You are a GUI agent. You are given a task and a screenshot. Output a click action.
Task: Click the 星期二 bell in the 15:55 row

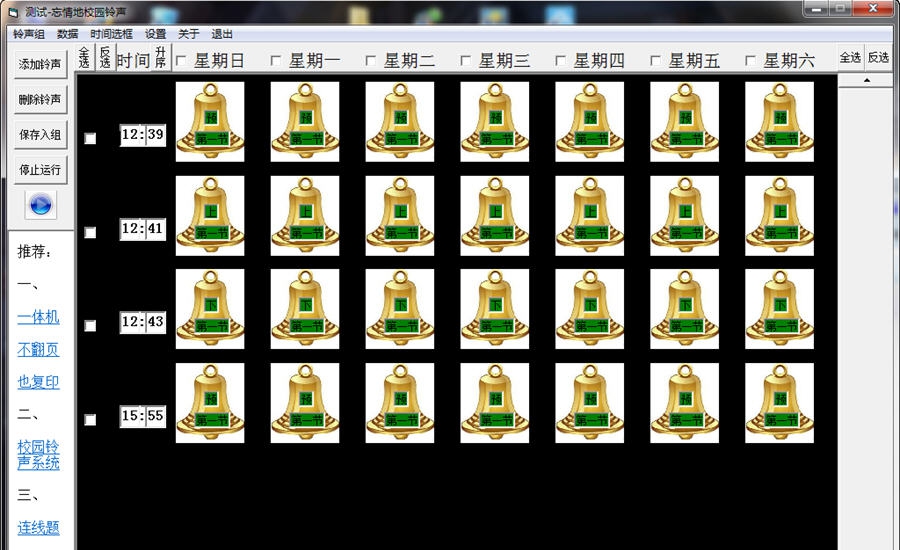[x=400, y=403]
